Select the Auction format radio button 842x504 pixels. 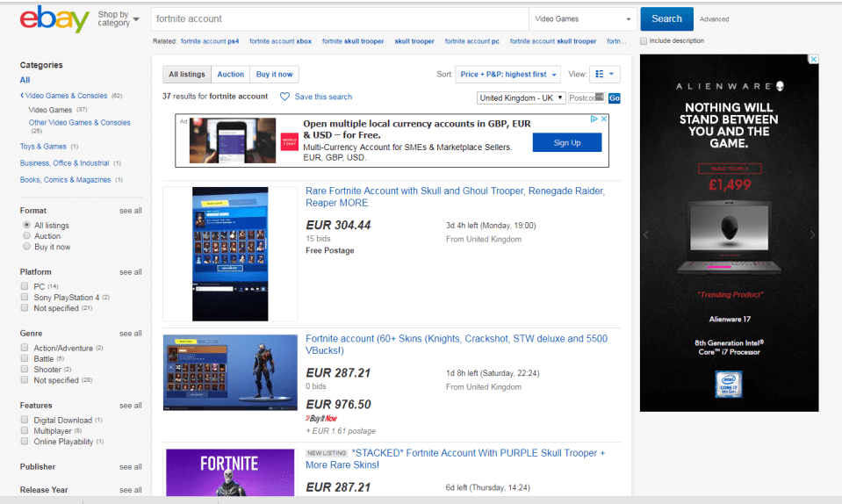[26, 235]
